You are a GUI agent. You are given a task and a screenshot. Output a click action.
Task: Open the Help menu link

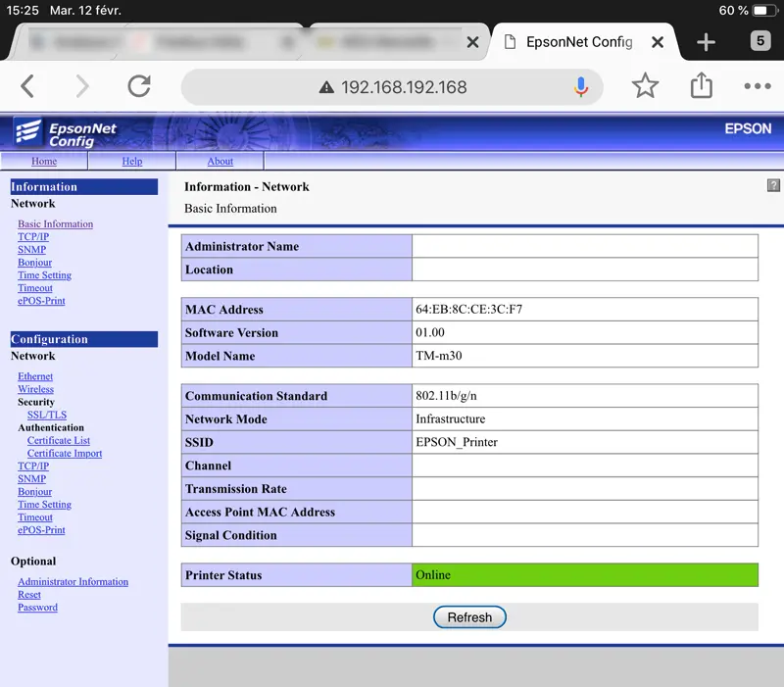[132, 161]
